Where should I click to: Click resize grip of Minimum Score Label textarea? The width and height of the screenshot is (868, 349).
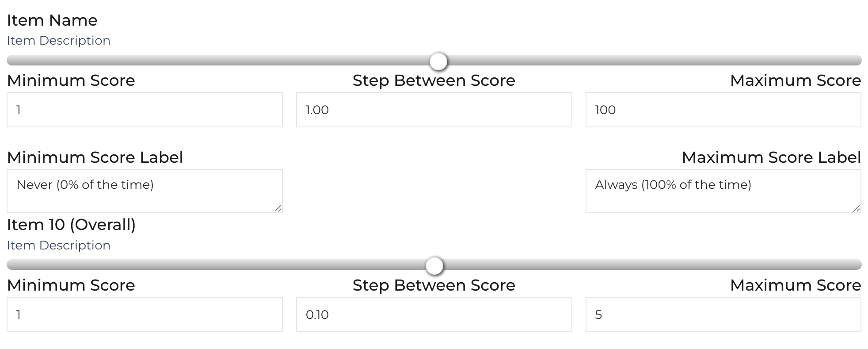click(278, 208)
